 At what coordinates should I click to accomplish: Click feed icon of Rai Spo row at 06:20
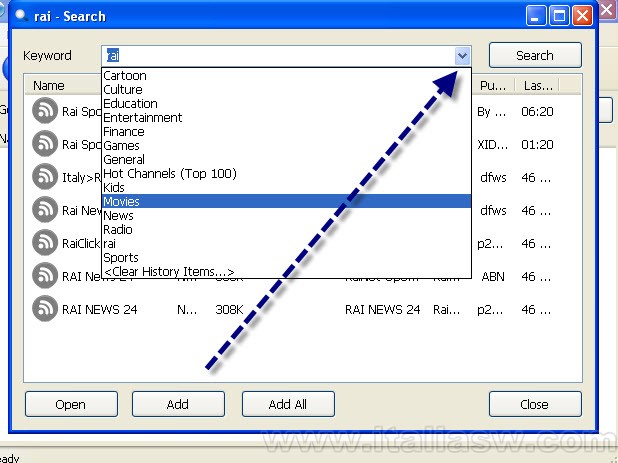45,111
